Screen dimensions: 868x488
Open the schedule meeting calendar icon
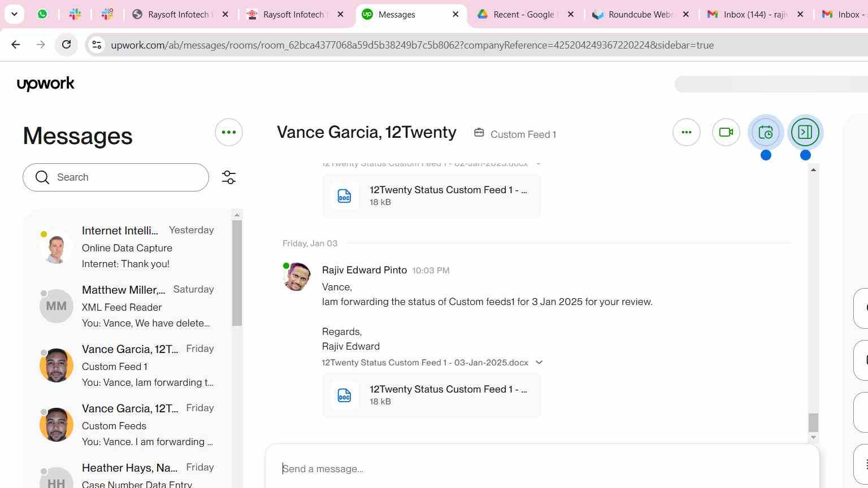[x=766, y=132]
